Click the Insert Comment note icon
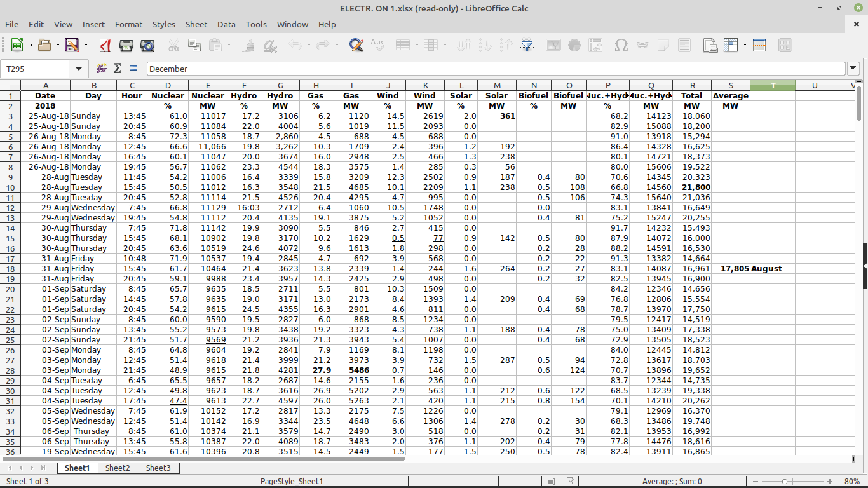Viewport: 868px width, 488px height. tap(663, 45)
